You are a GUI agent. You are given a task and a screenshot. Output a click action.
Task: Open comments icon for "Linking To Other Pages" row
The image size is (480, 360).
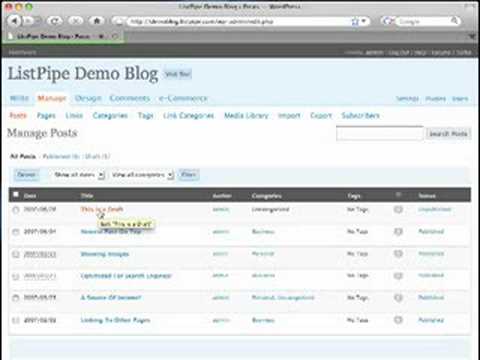point(398,320)
